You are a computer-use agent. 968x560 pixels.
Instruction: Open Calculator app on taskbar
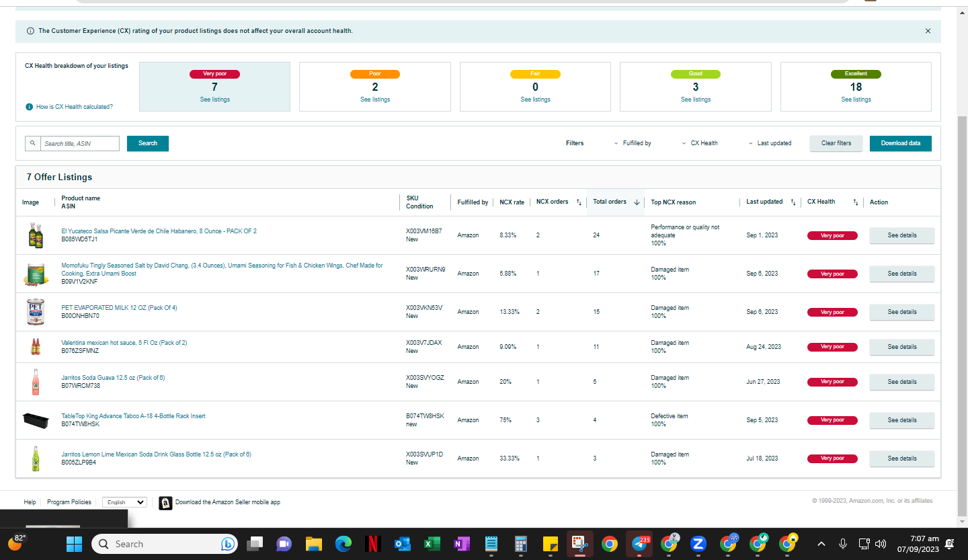(x=521, y=544)
